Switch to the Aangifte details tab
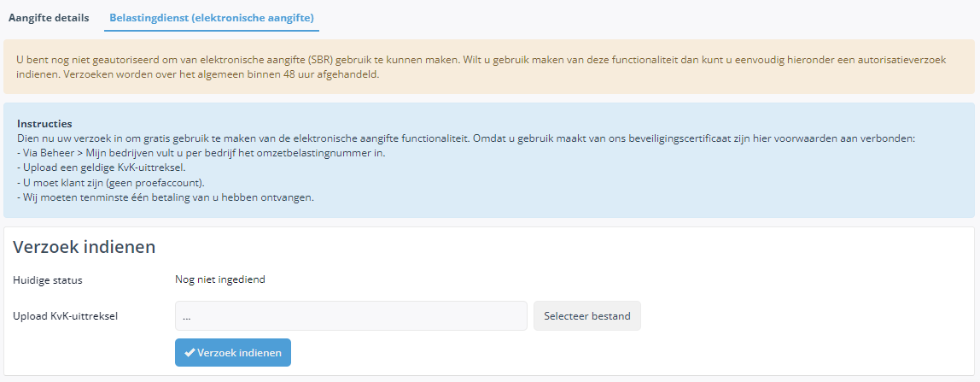 tap(48, 17)
